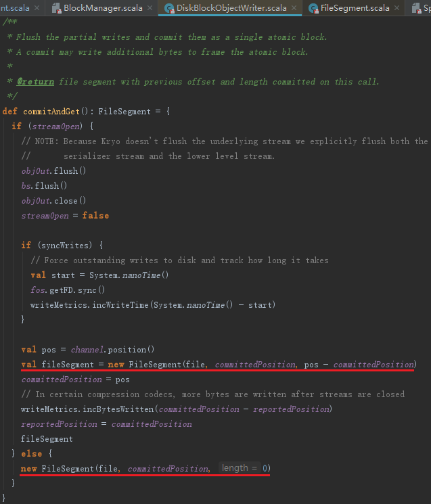Click fos.getFD.sync() call
The image size is (431, 504).
point(68,290)
